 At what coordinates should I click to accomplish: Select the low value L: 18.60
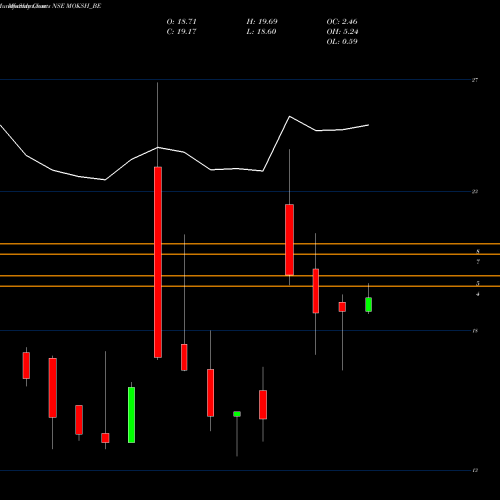click(x=261, y=32)
